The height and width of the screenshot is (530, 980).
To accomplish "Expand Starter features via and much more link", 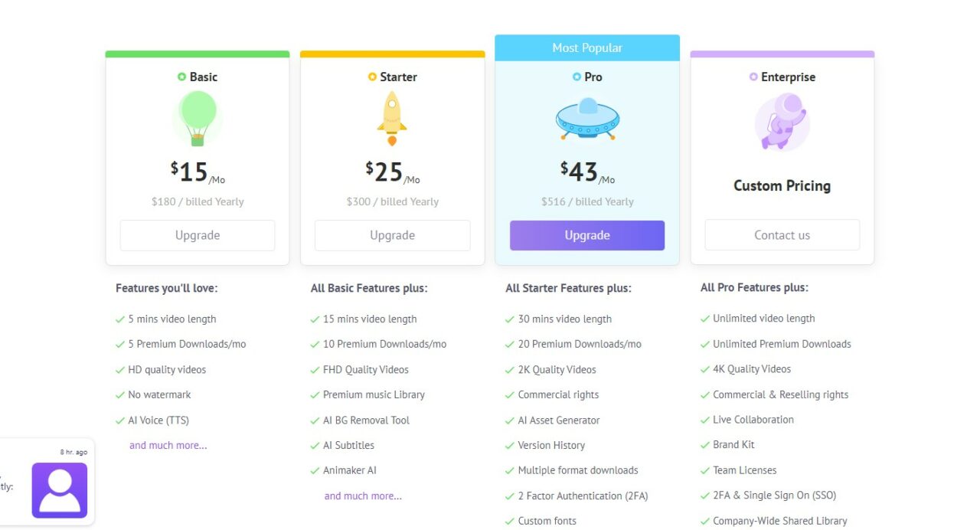I will (x=362, y=496).
